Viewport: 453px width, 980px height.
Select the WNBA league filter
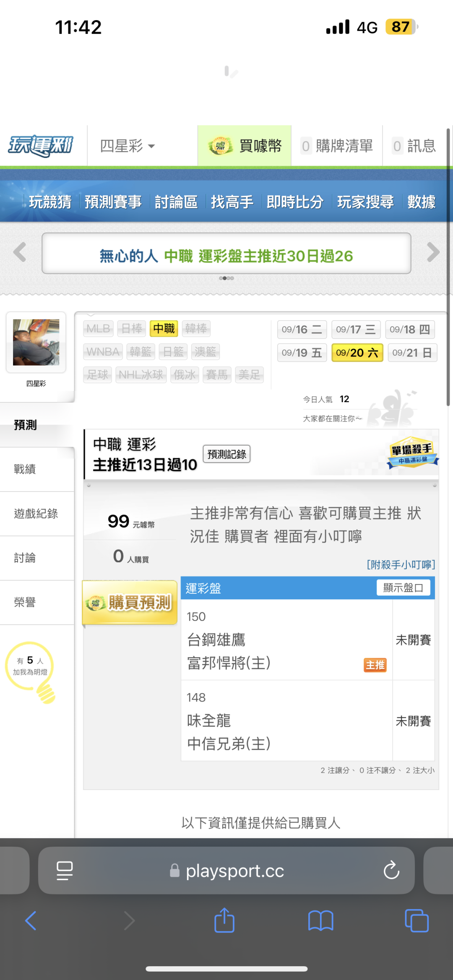[103, 351]
